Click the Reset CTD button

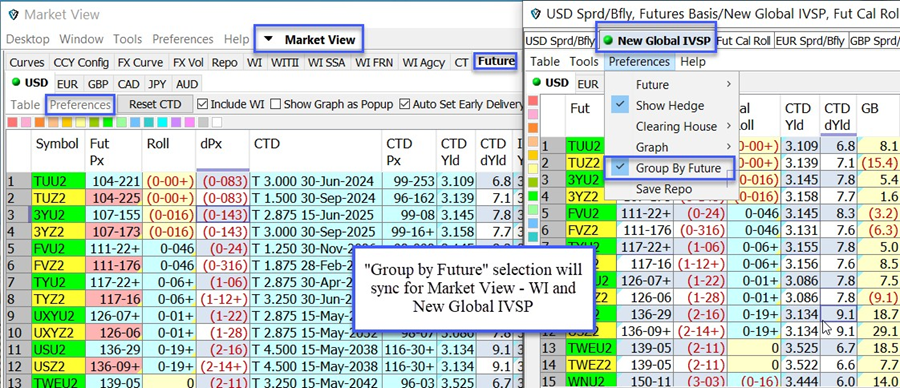click(x=155, y=104)
